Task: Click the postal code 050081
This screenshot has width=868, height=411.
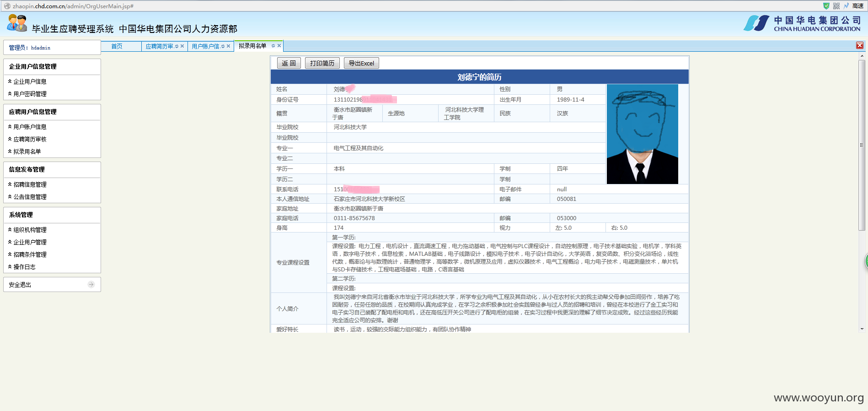Action: click(567, 199)
